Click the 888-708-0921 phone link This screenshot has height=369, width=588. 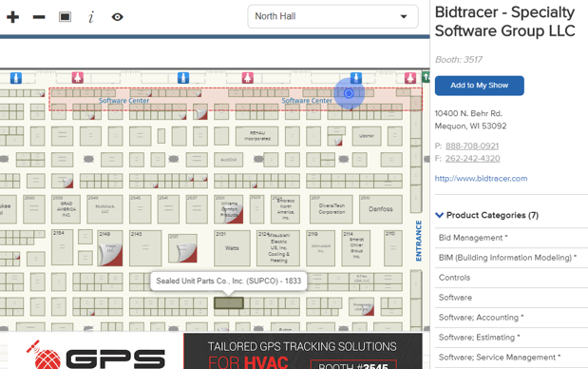pos(472,146)
